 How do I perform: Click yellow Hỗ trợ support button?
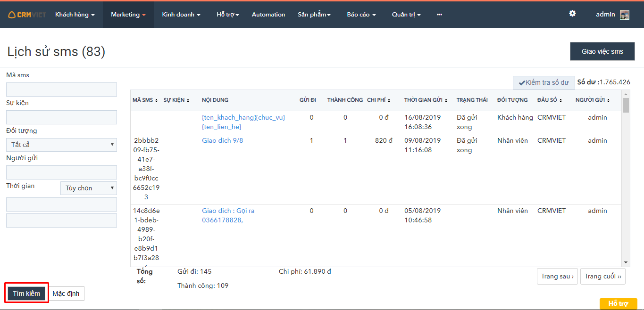coord(619,304)
